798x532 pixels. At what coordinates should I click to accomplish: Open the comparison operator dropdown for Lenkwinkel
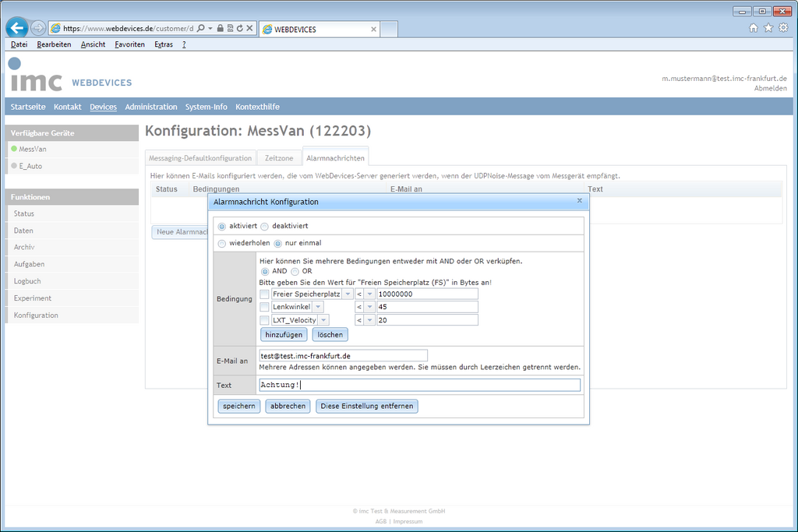coord(369,307)
